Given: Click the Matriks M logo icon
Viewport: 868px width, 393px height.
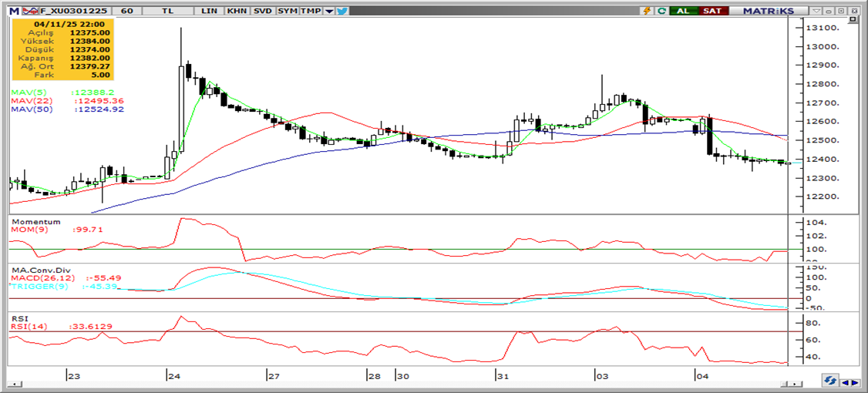Looking at the screenshot, I should (x=14, y=11).
